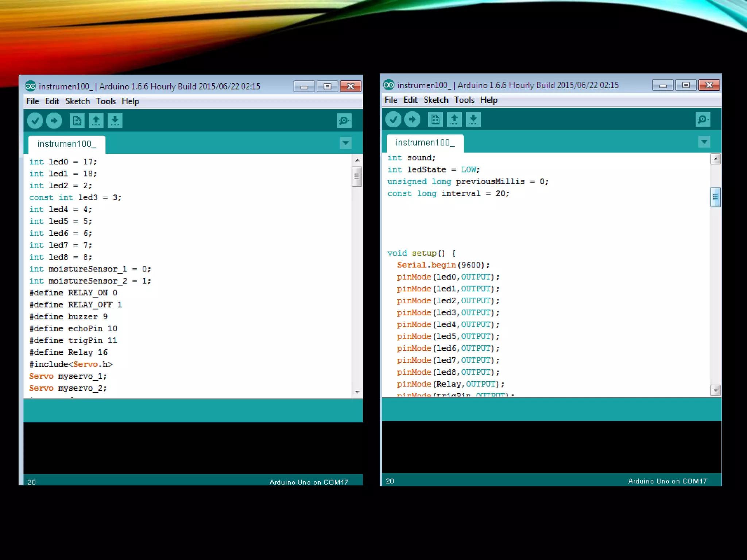Viewport: 747px width, 560px height.
Task: Click Verify checkmark icon in left window
Action: (35, 121)
